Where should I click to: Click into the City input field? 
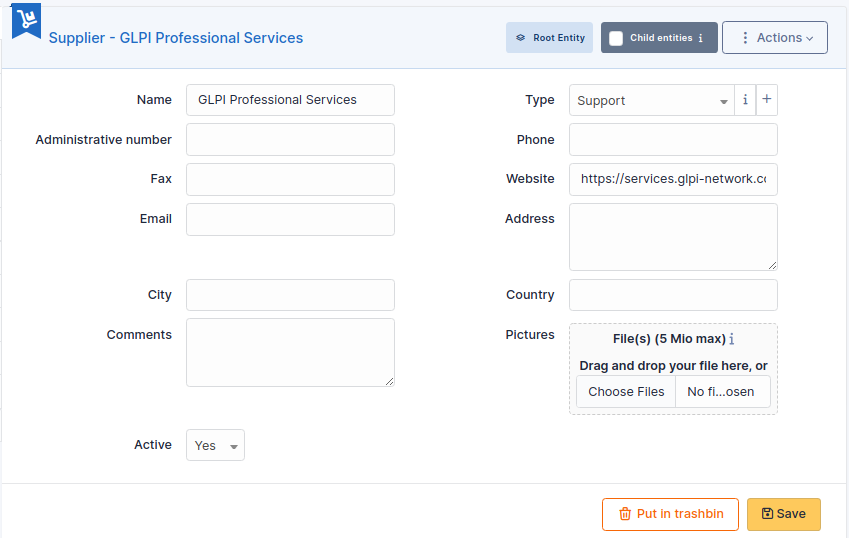290,295
